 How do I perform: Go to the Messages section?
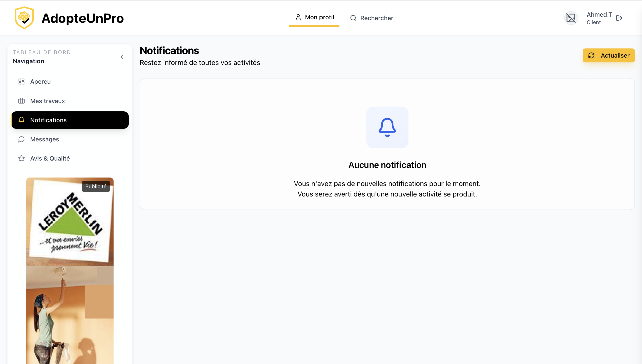(x=45, y=139)
